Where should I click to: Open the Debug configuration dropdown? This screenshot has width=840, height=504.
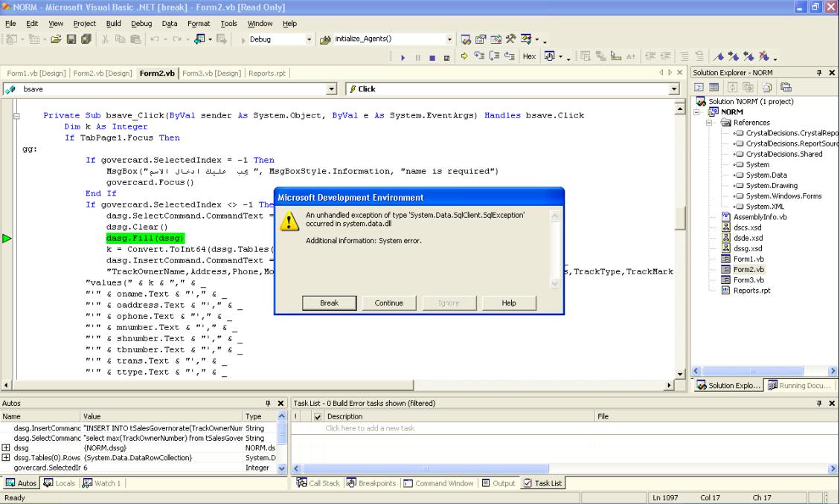pos(310,39)
